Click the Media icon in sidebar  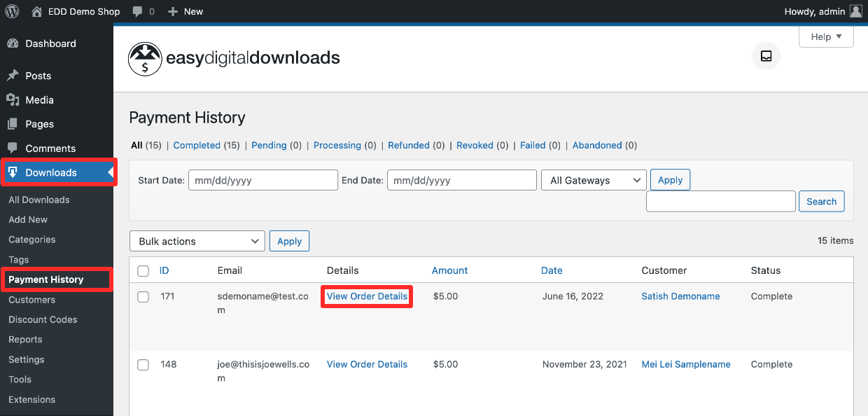pyautogui.click(x=13, y=100)
